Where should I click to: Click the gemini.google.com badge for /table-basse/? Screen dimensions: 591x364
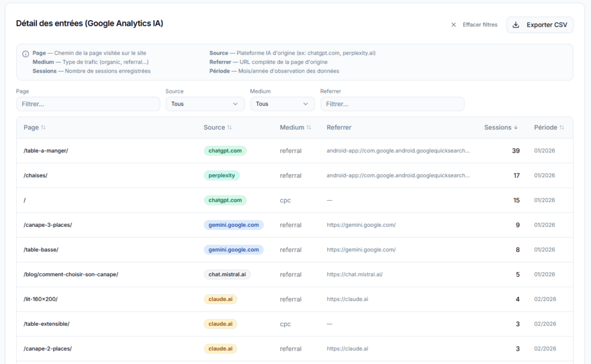[x=233, y=250]
